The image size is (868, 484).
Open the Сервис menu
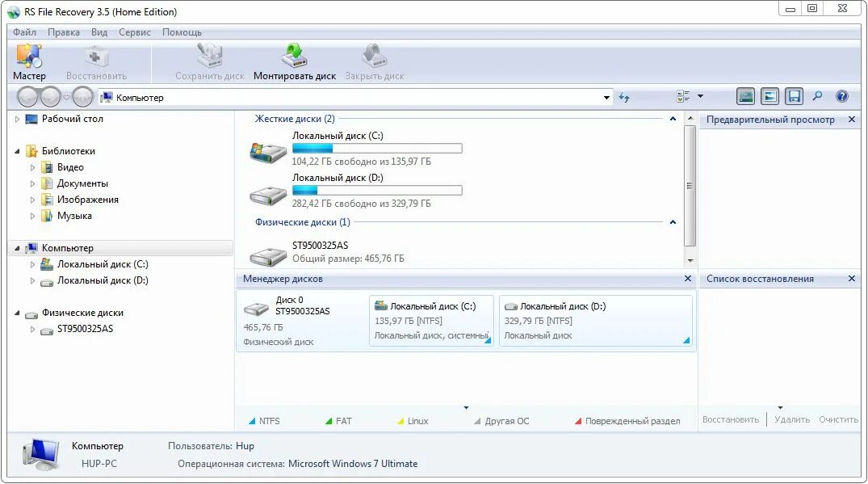coord(135,32)
